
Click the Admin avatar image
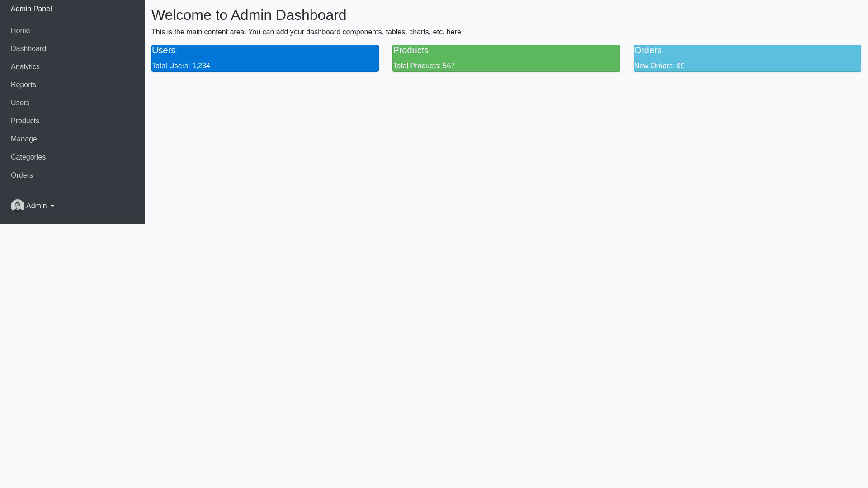coord(17,206)
